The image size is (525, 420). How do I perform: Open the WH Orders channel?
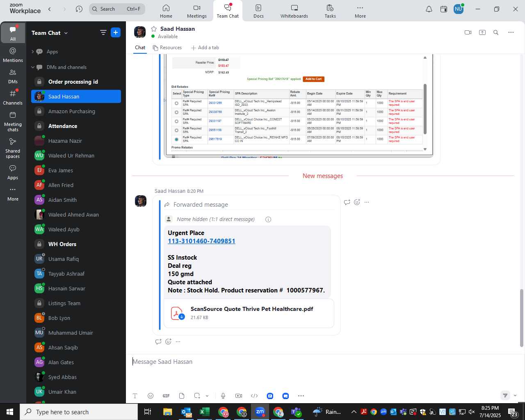click(76, 244)
